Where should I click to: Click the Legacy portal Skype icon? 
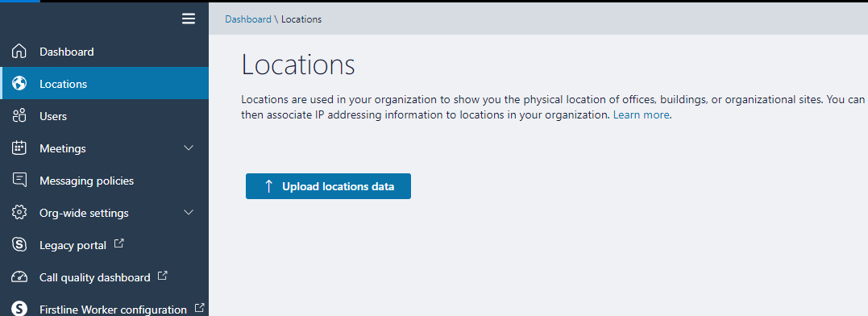tap(19, 244)
